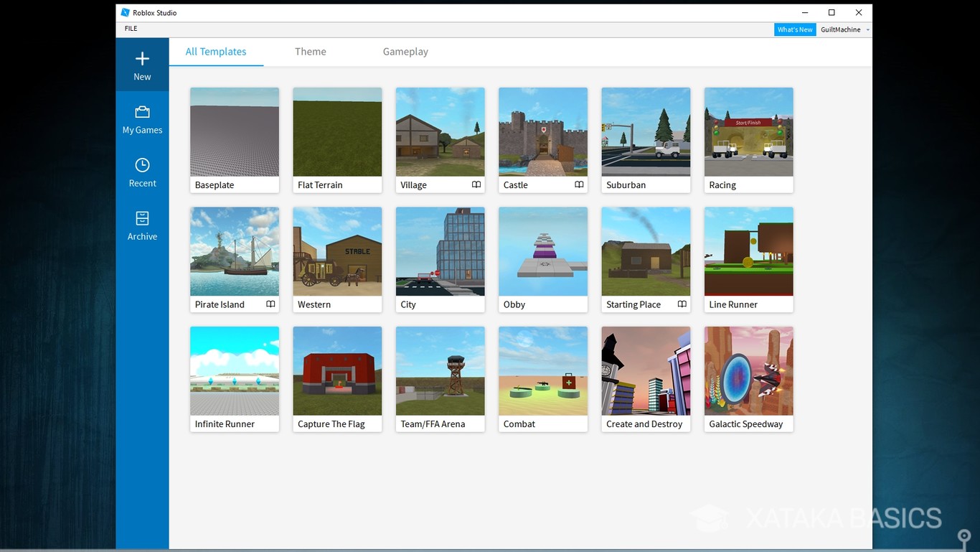The height and width of the screenshot is (552, 980).
Task: Open the Capture The Flag template
Action: 336,371
